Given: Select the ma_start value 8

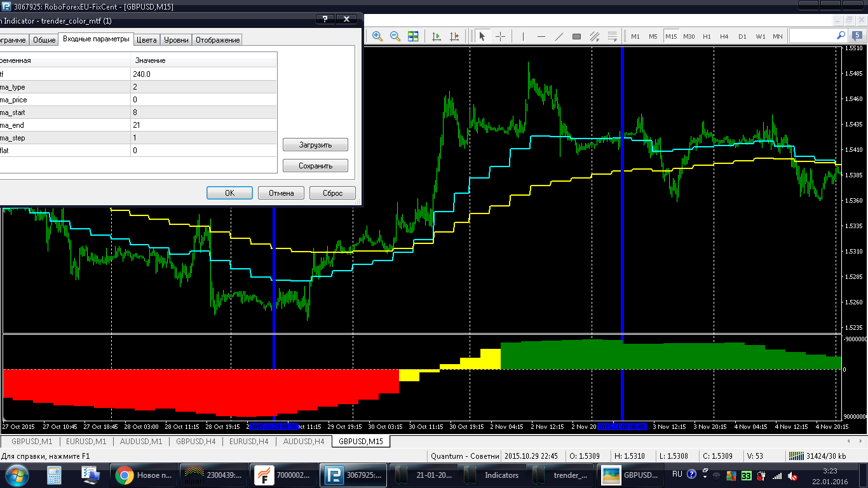Looking at the screenshot, I should pos(204,112).
